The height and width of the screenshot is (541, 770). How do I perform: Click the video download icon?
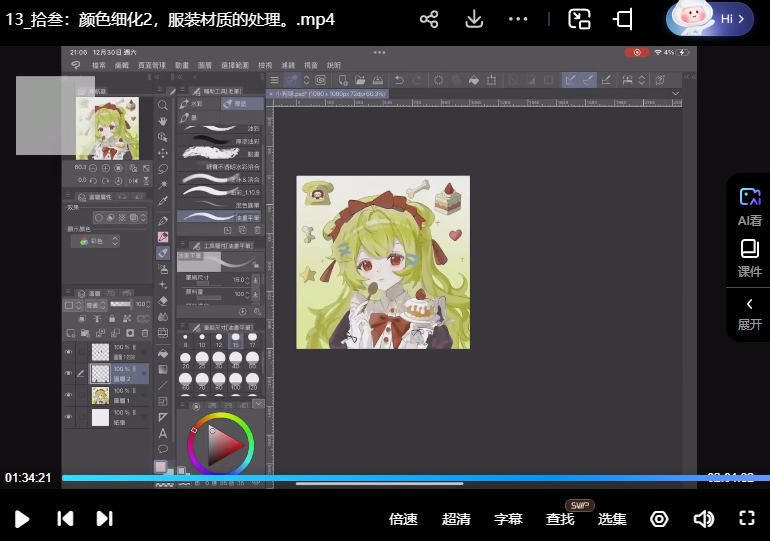pos(474,19)
